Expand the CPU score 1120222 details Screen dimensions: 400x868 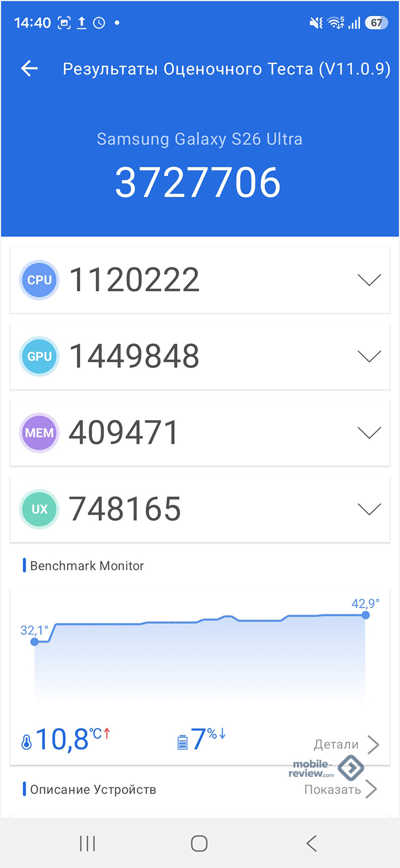(369, 280)
